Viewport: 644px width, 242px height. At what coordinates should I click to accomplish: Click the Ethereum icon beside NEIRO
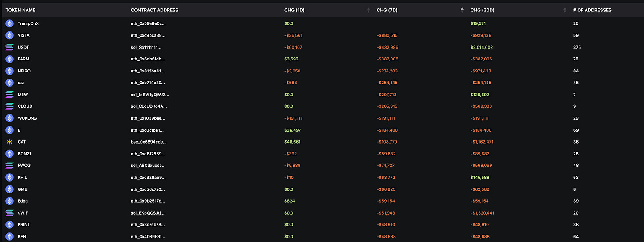9,71
